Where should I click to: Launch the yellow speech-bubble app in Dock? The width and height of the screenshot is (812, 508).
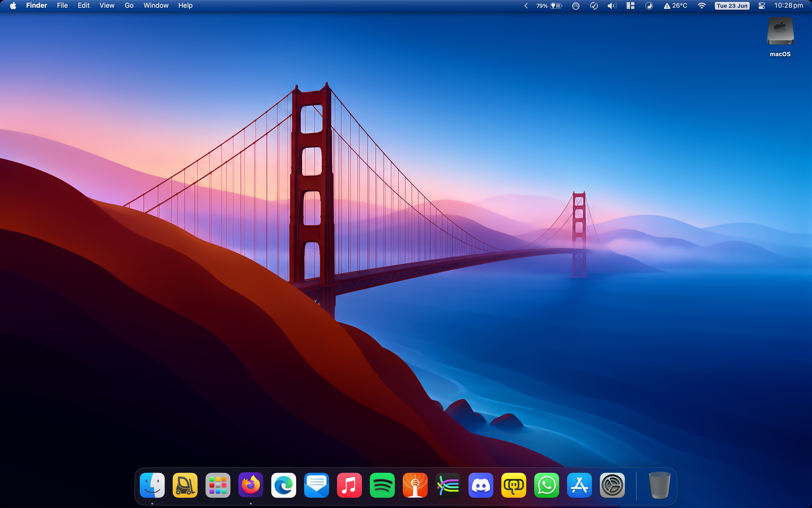pyautogui.click(x=514, y=485)
